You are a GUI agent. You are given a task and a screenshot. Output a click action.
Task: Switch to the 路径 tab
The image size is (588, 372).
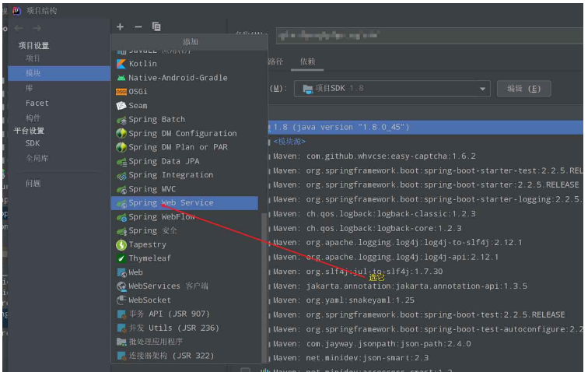click(x=275, y=61)
